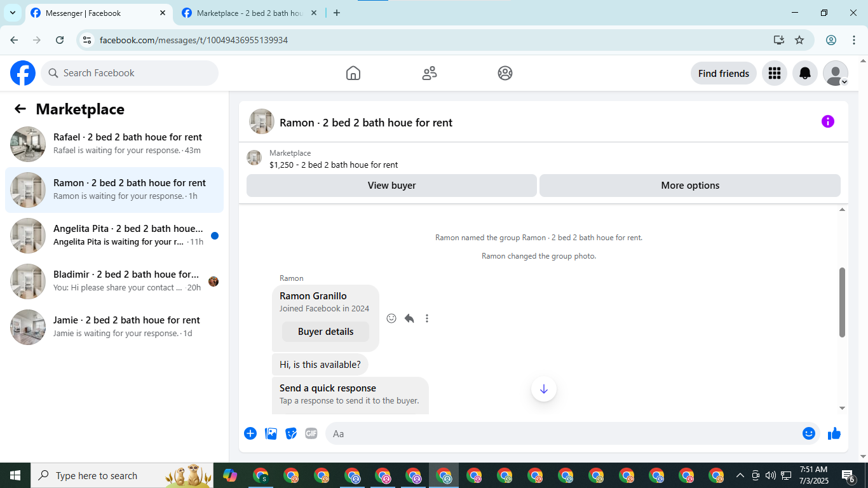Open Angelita Pita conversation

tap(114, 236)
